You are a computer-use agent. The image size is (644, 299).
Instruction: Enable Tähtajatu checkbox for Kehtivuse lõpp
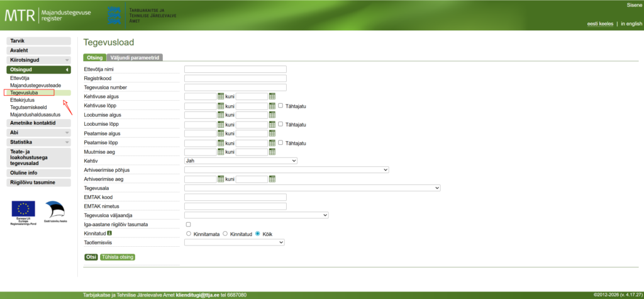coord(280,106)
